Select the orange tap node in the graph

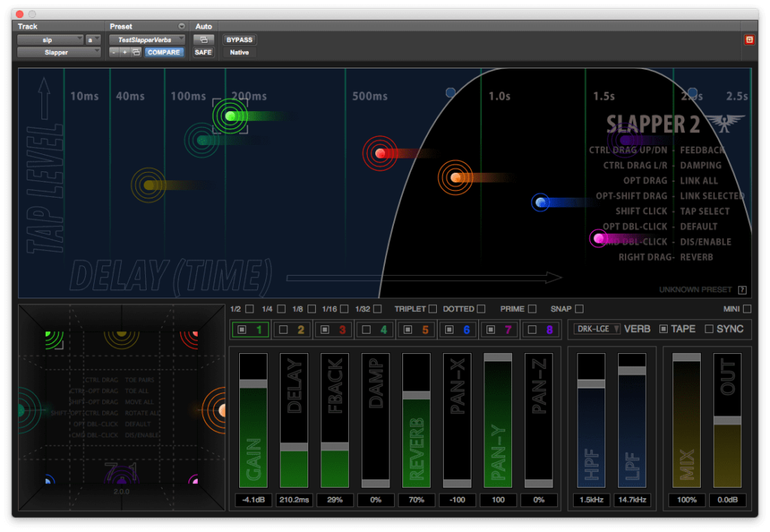[x=456, y=177]
